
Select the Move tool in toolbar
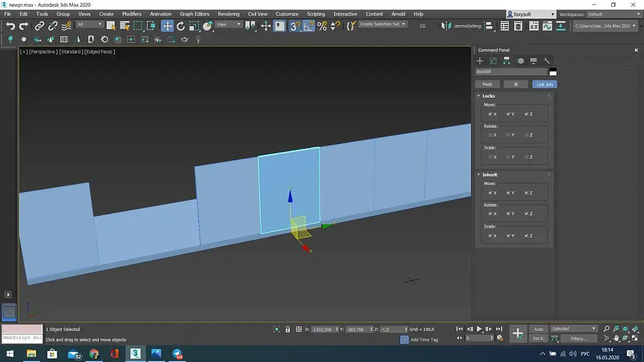[167, 26]
